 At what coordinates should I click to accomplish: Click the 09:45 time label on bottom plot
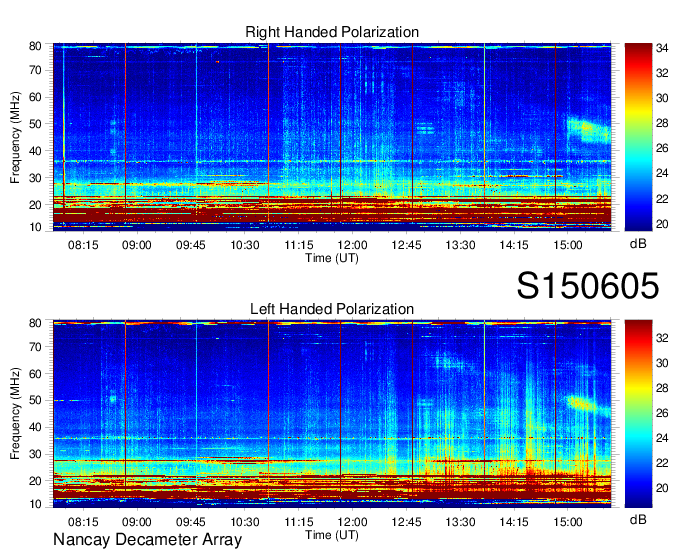[x=190, y=522]
